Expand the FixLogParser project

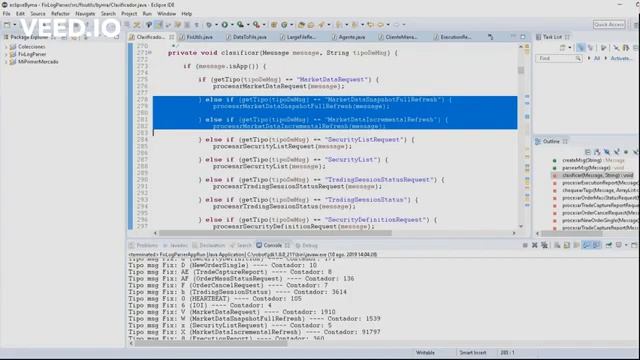(x=6, y=54)
